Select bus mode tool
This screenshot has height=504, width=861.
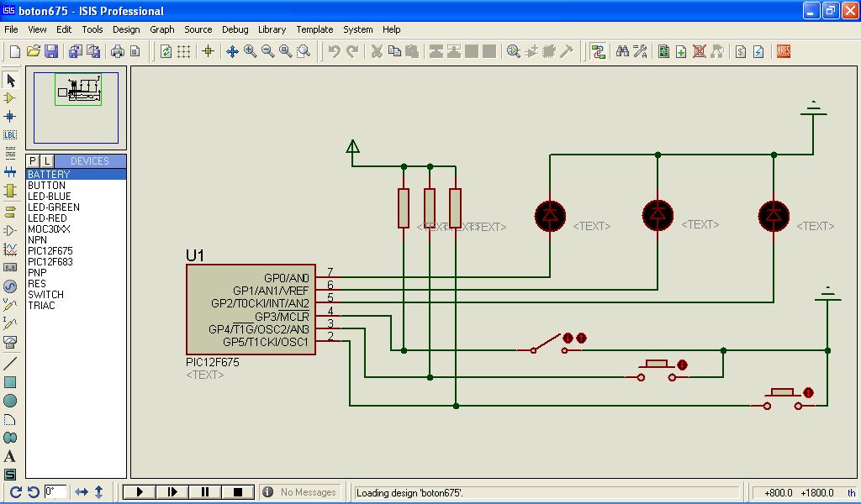(10, 171)
